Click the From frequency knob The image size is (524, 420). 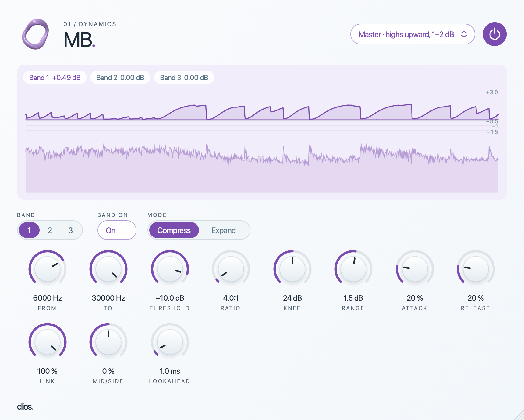point(48,269)
